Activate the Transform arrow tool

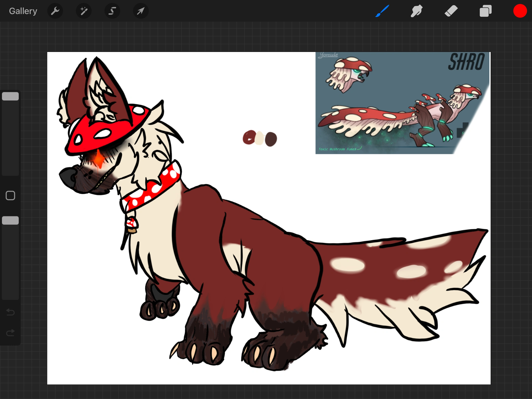click(x=140, y=11)
